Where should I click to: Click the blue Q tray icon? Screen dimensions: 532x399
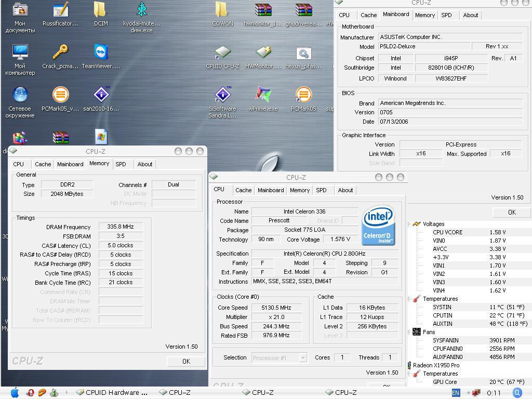(x=517, y=393)
